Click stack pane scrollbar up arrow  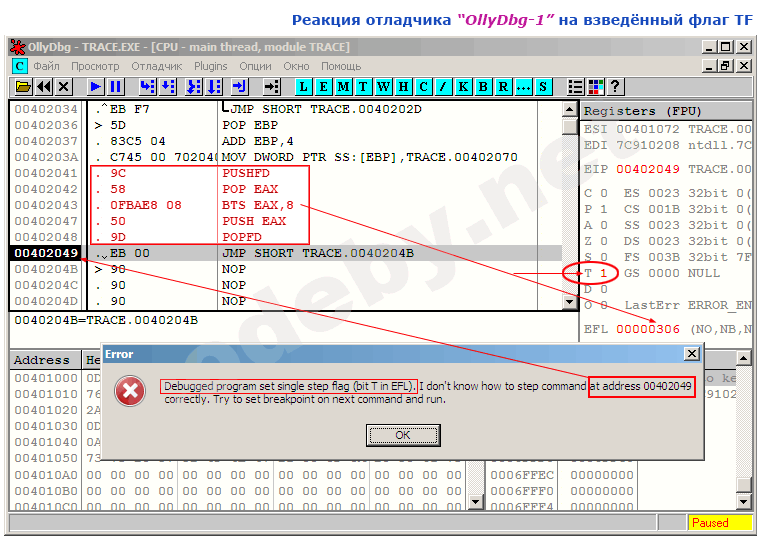tap(743, 359)
